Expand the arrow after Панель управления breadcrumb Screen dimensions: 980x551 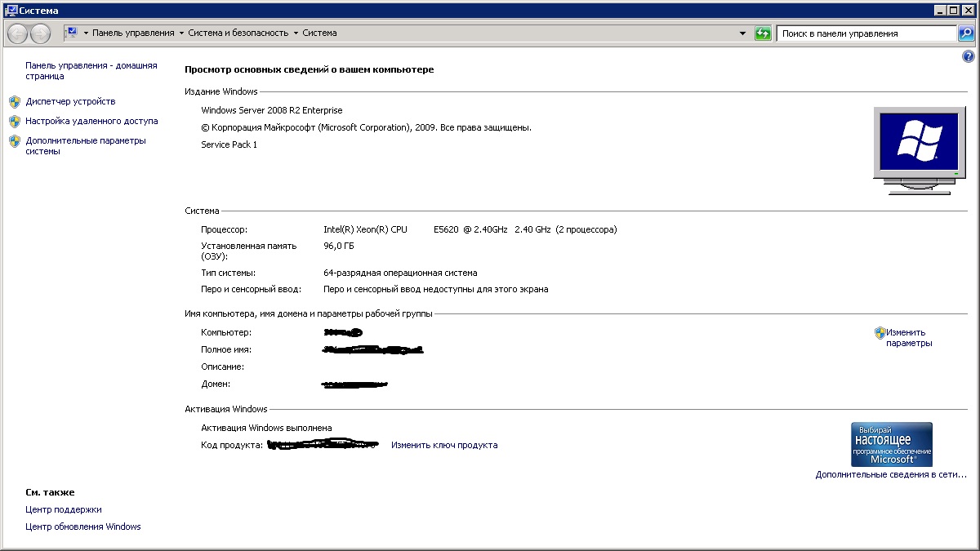(181, 33)
